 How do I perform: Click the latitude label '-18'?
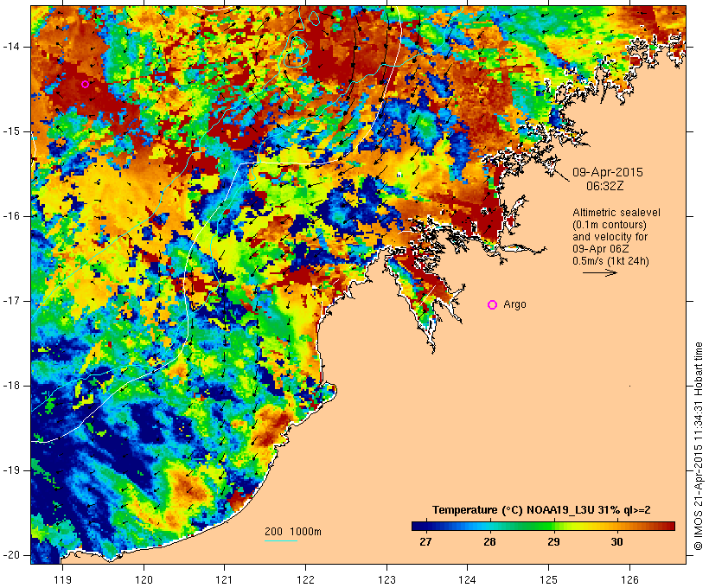(11, 386)
